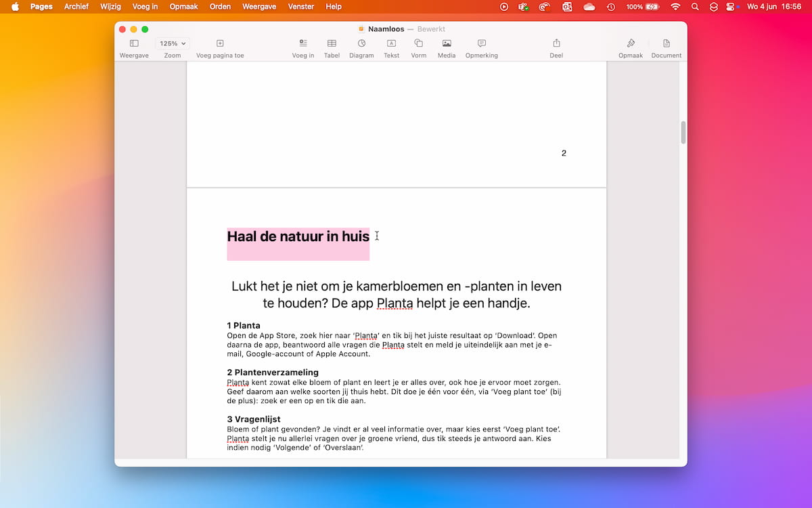
Task: Open the Archief menu
Action: coord(76,7)
